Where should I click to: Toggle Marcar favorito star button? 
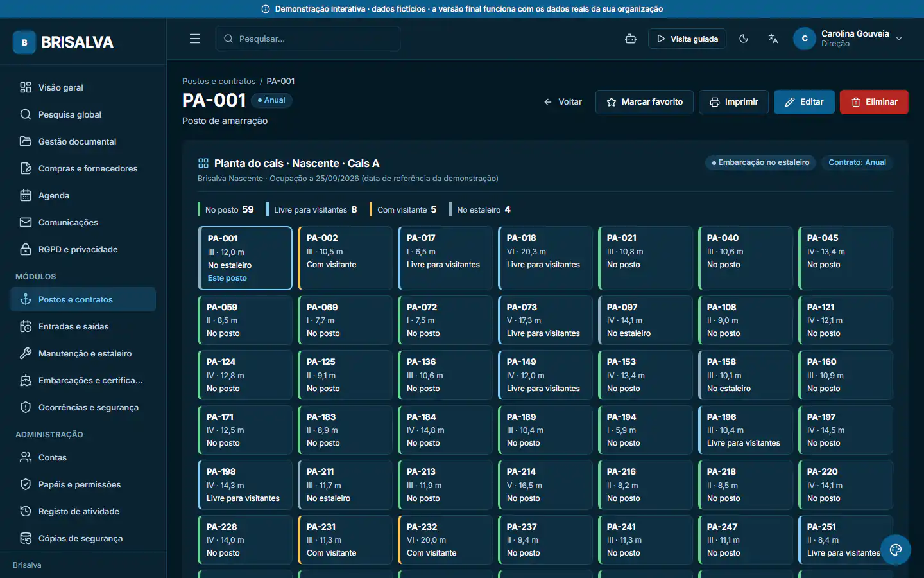[644, 102]
